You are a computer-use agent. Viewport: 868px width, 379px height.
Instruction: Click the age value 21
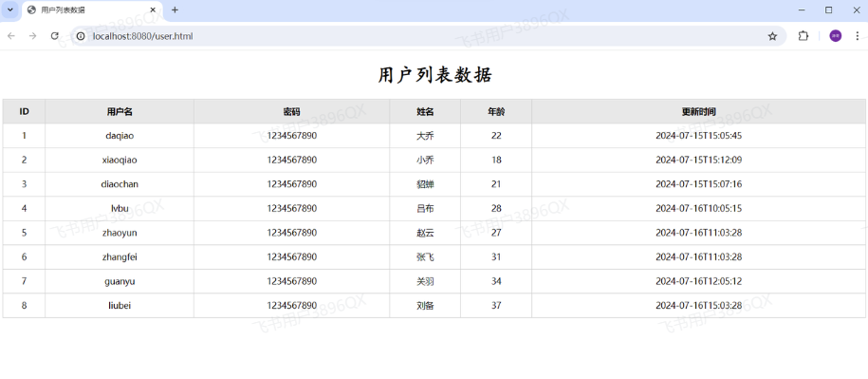pos(496,184)
